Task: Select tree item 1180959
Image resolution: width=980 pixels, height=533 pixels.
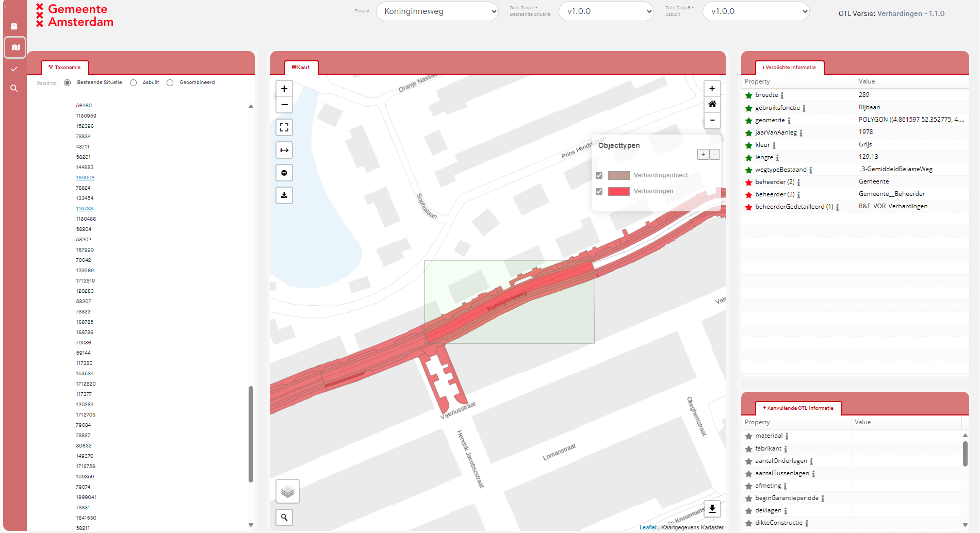Action: 86,116
